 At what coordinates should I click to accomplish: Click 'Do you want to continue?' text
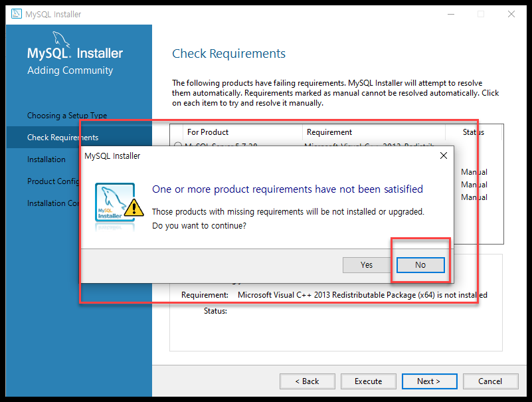point(199,226)
